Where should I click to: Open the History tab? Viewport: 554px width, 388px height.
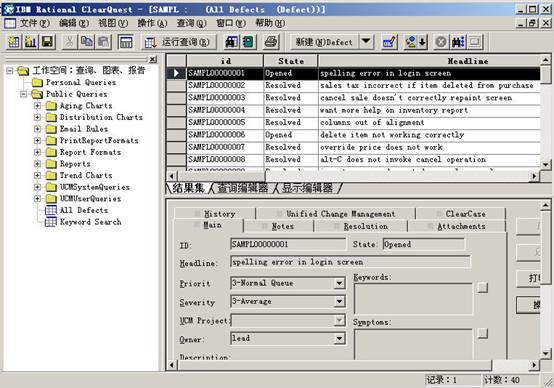pos(215,213)
